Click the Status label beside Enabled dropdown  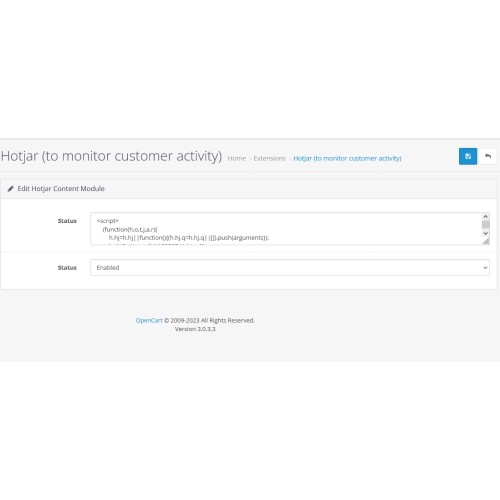click(x=67, y=268)
